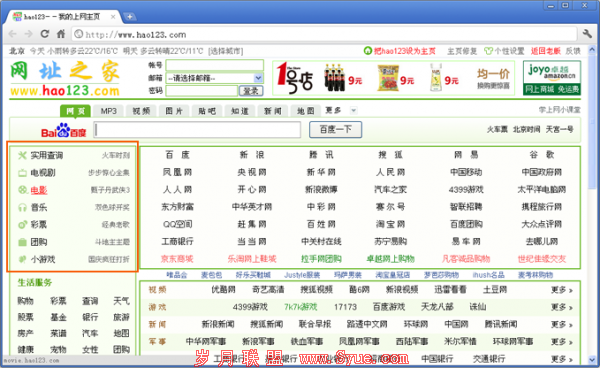Click the 网址之家 hao123 logo
The image size is (600, 368).
coord(65,79)
